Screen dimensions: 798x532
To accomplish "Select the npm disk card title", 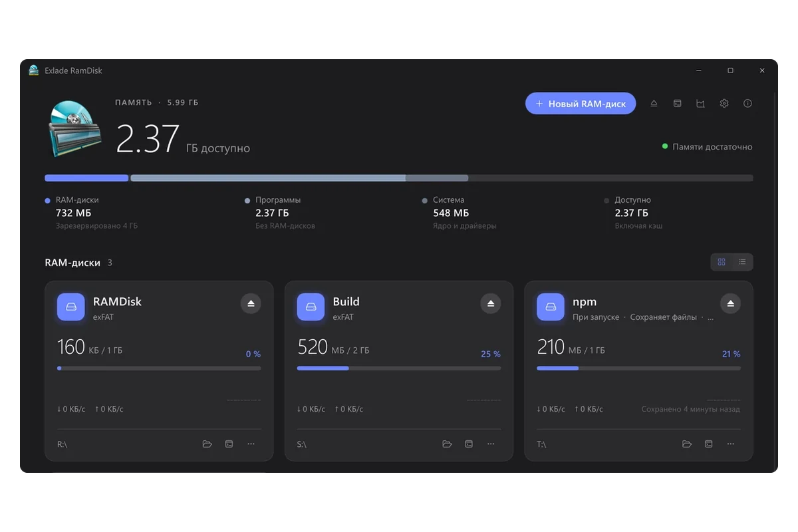I will 585,302.
